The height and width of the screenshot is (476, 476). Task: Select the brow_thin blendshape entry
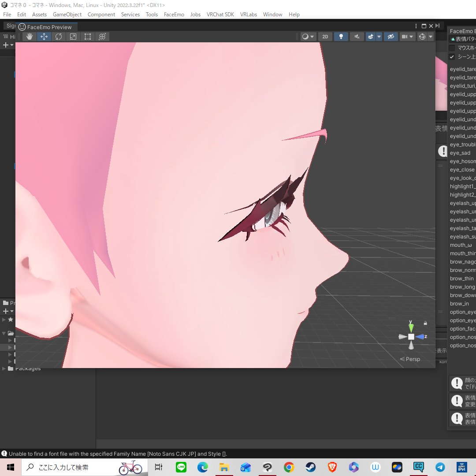click(x=462, y=279)
